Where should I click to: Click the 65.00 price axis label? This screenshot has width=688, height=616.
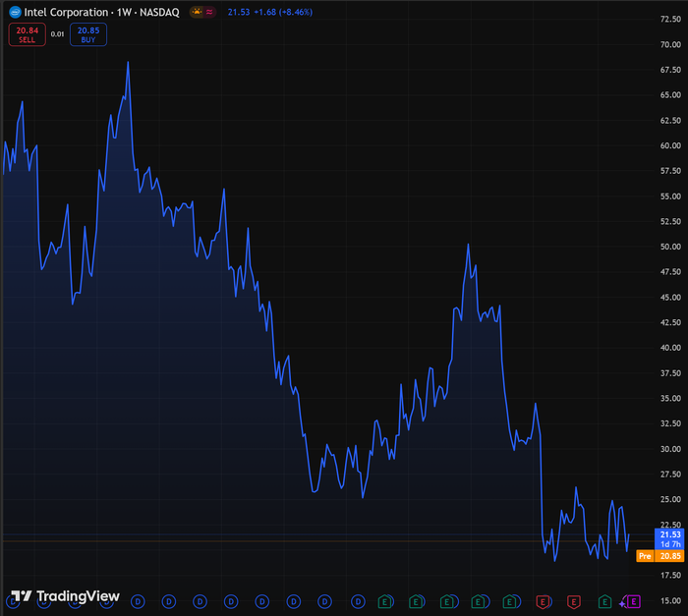[670, 94]
